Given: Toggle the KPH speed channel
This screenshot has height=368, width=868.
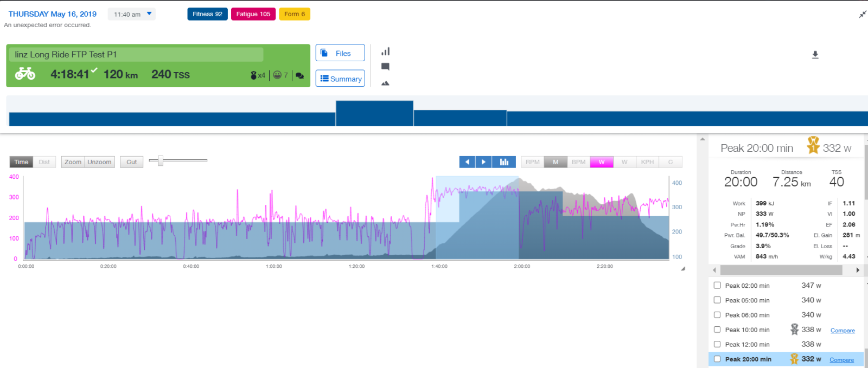Looking at the screenshot, I should click(647, 162).
